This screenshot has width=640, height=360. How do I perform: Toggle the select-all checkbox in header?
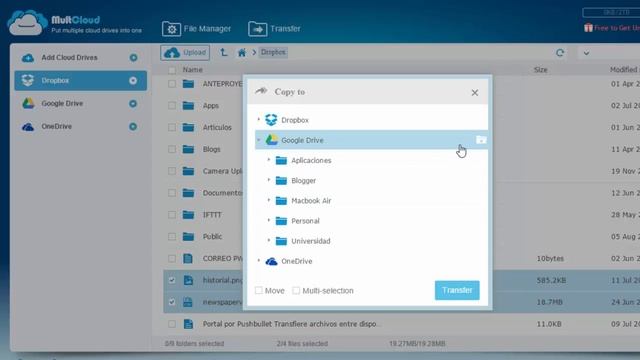tap(172, 70)
